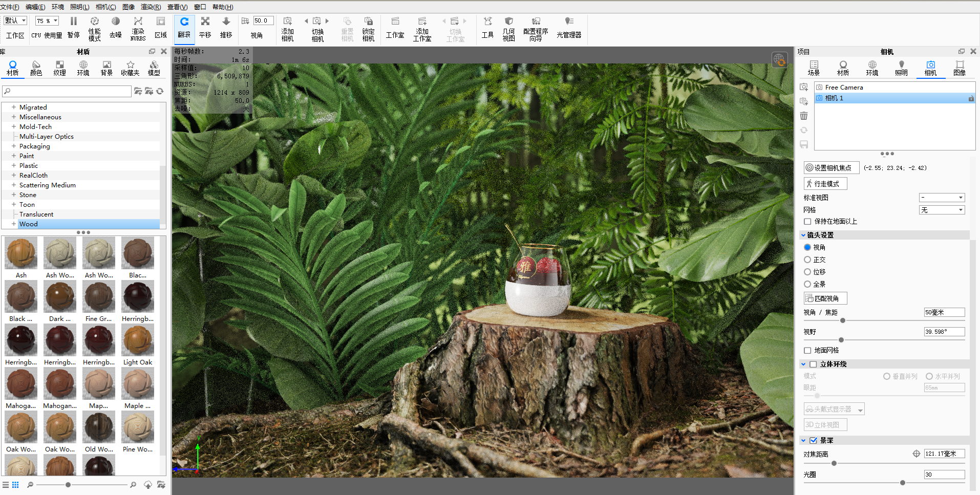
Task: Open the 标准视图 standard view dropdown
Action: click(x=942, y=198)
